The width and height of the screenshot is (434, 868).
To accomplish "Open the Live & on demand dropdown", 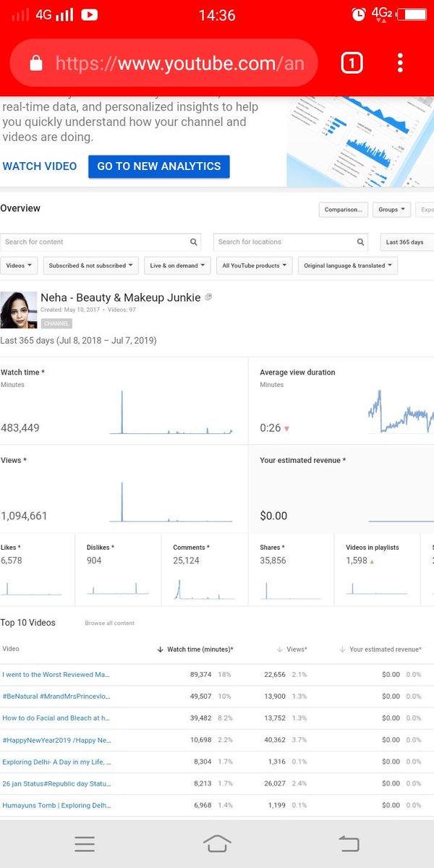I will (x=177, y=265).
